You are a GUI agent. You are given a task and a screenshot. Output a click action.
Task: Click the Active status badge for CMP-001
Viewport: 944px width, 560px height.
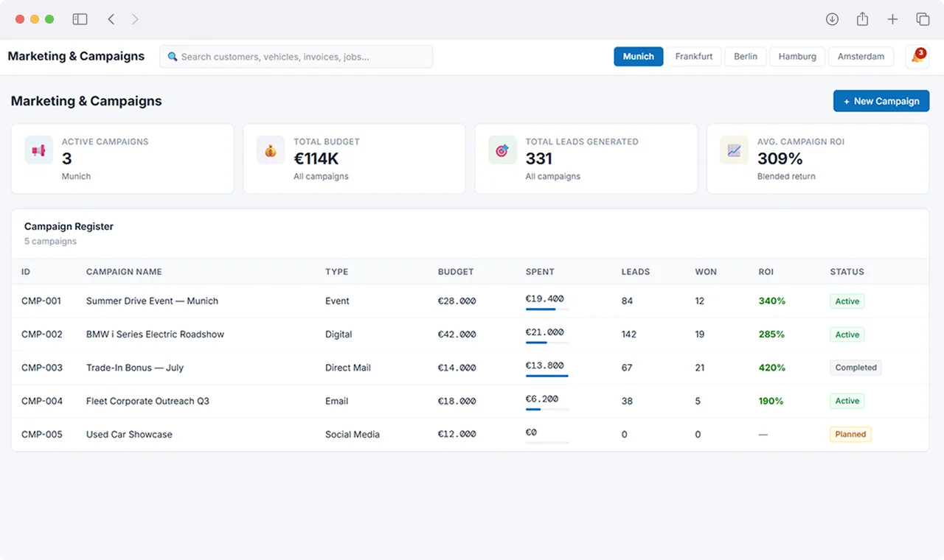[x=847, y=301]
